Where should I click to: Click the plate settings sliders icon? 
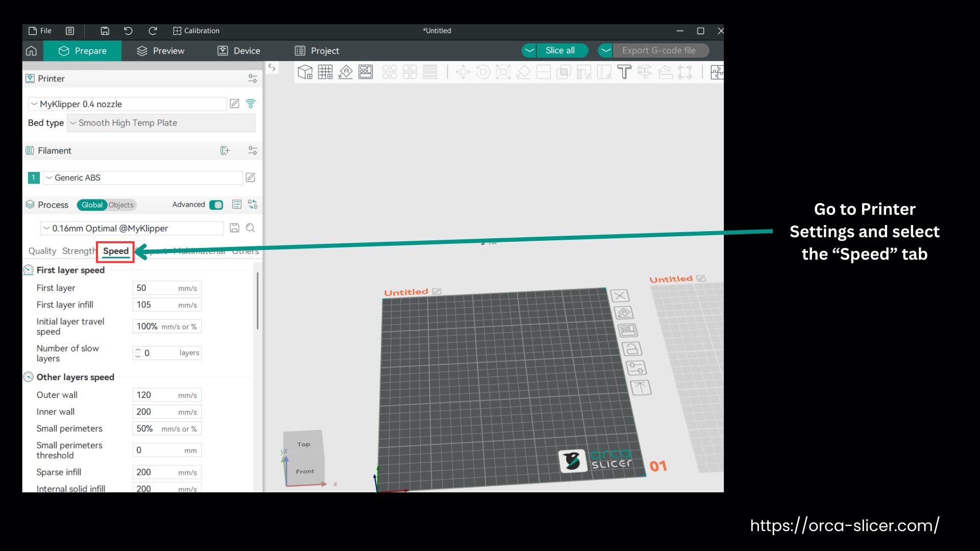click(636, 367)
